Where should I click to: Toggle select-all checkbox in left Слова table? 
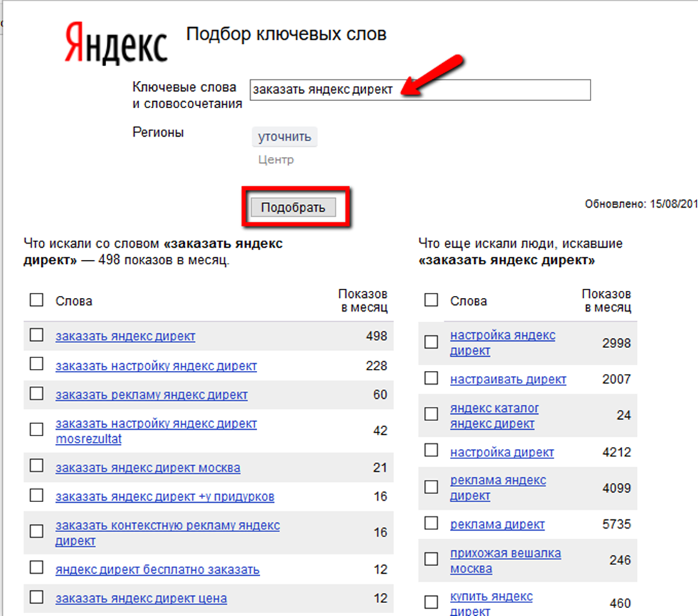point(37,300)
